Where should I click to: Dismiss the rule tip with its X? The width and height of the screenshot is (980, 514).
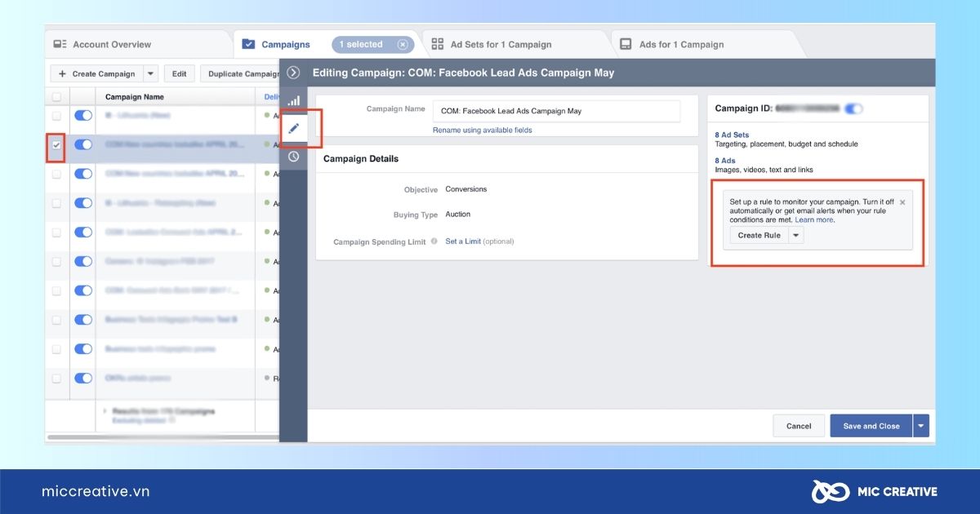[902, 202]
